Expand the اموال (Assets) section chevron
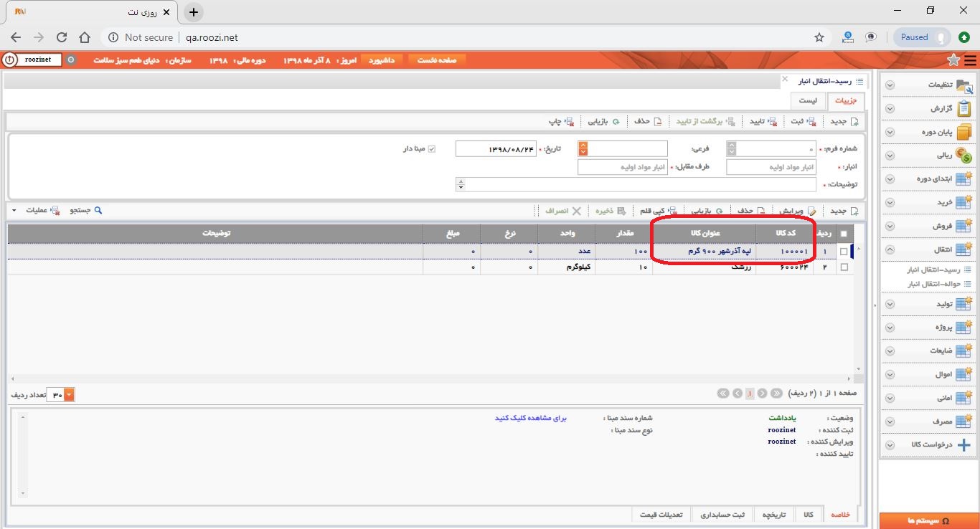Viewport: 980px width, 529px height. (890, 375)
